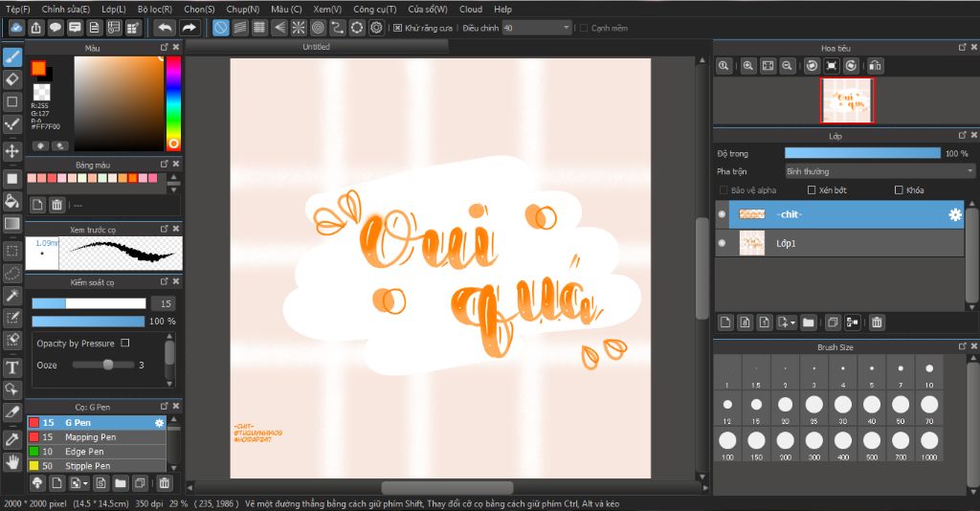
Task: Select the Stipple Pen brush
Action: coord(97,466)
